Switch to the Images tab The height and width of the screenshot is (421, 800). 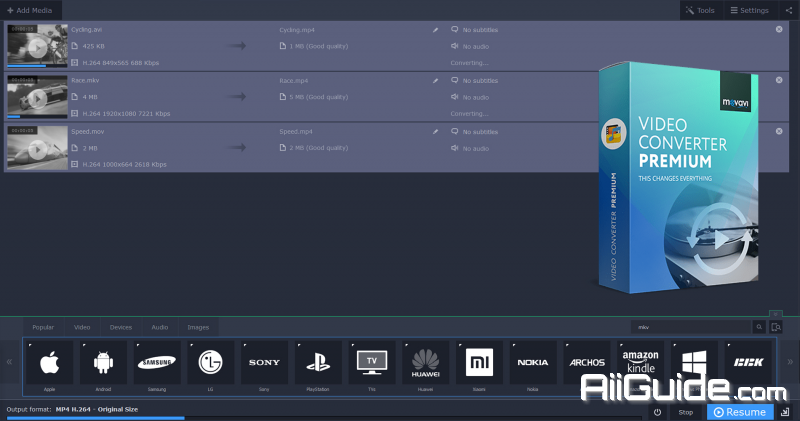click(198, 327)
